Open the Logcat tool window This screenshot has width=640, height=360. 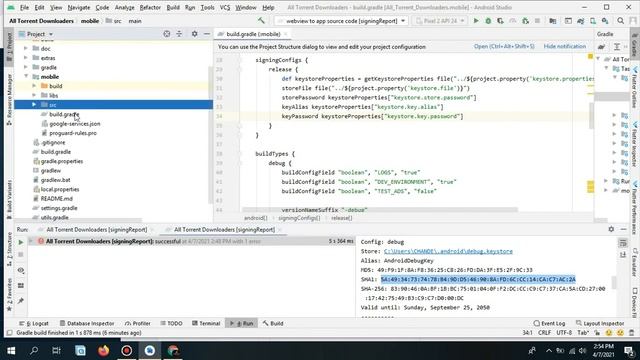pyautogui.click(x=33, y=323)
